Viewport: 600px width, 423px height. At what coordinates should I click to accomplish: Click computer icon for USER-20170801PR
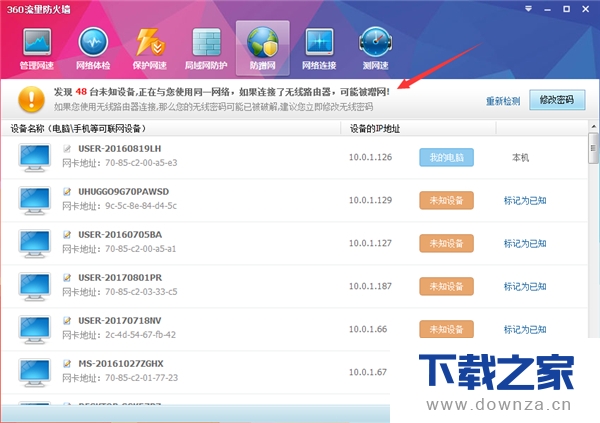tap(34, 287)
